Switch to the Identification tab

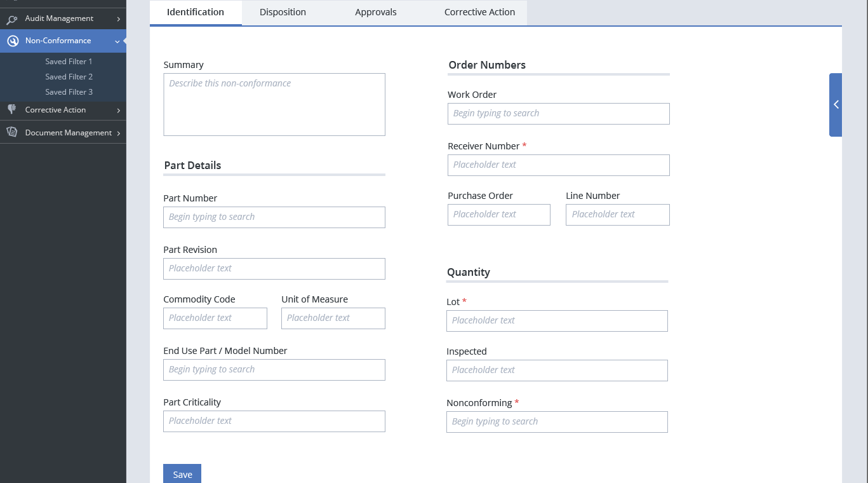click(x=196, y=12)
